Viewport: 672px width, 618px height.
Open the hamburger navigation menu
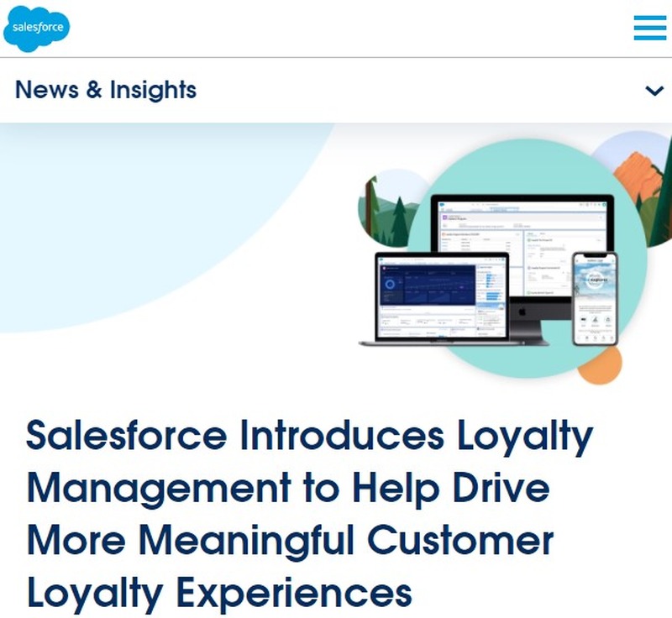click(649, 28)
